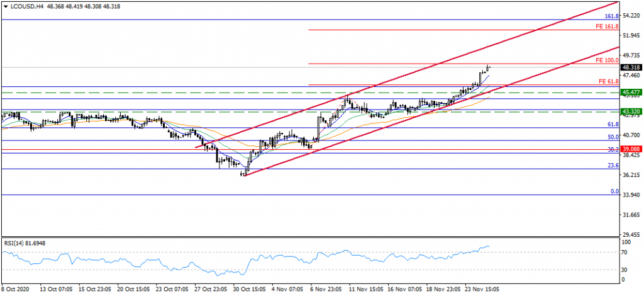Click the green 43.320 price tag
644x296 pixels.
(x=631, y=111)
